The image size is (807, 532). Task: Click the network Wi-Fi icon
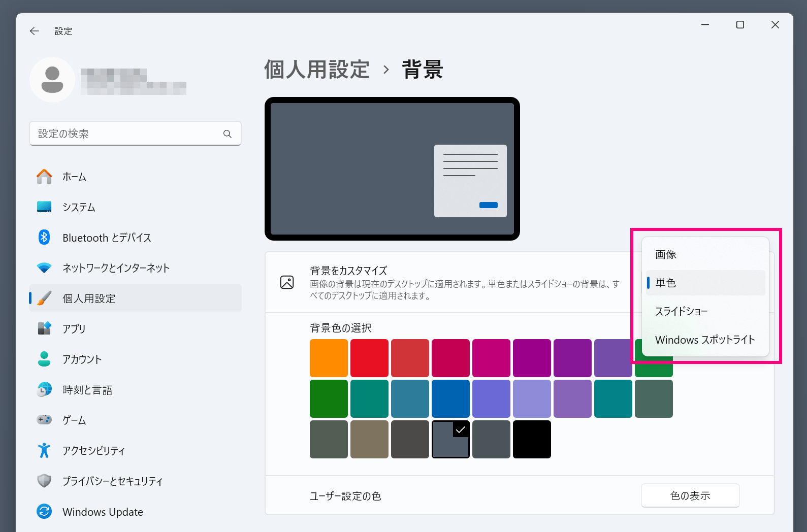click(44, 268)
